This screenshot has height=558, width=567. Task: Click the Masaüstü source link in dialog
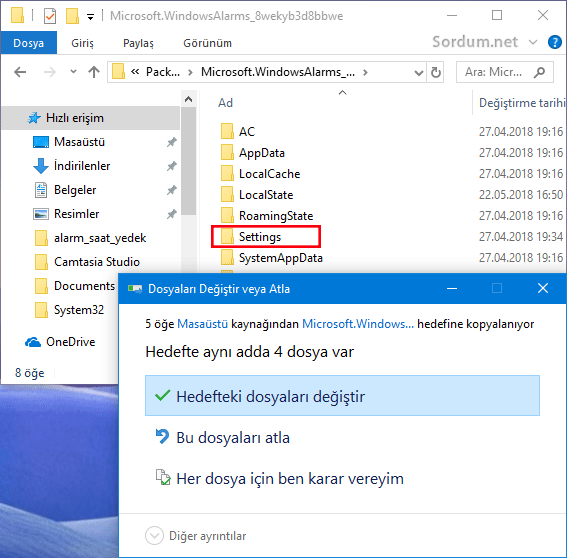point(202,324)
